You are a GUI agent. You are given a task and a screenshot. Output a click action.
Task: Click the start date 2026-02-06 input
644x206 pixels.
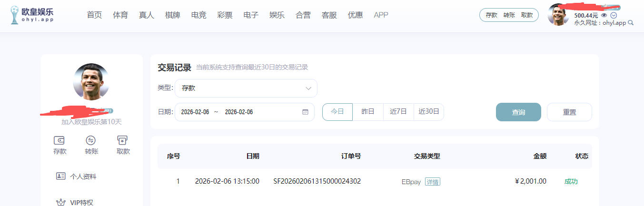point(195,112)
